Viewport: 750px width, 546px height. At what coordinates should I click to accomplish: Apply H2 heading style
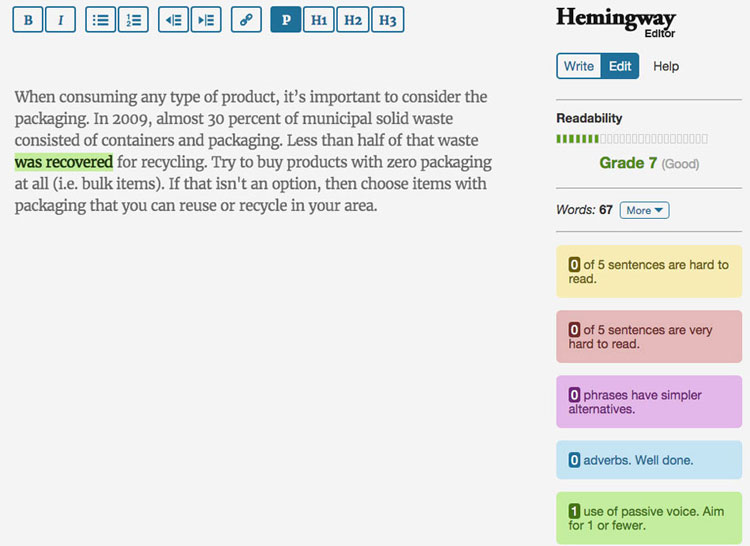353,20
